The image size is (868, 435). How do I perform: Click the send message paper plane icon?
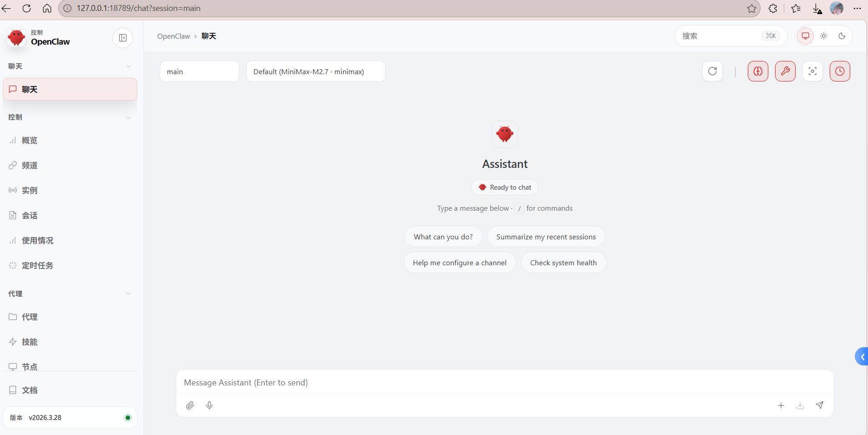tap(819, 405)
